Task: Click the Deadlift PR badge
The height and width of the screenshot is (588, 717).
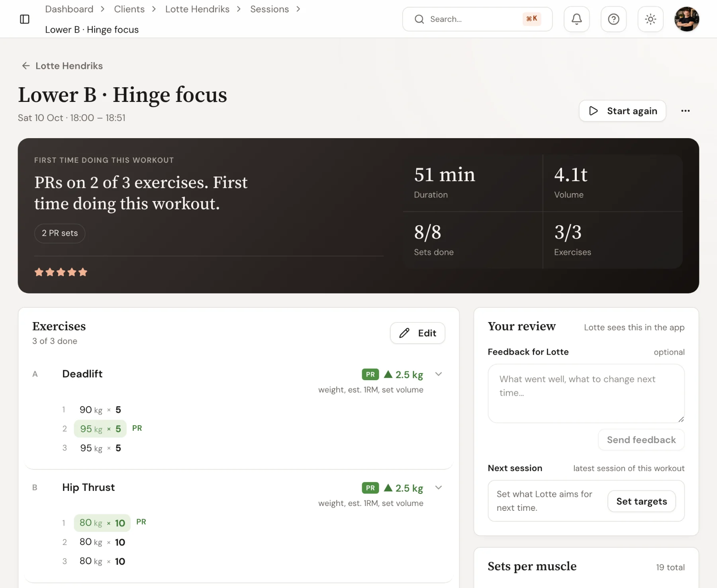Action: tap(370, 375)
